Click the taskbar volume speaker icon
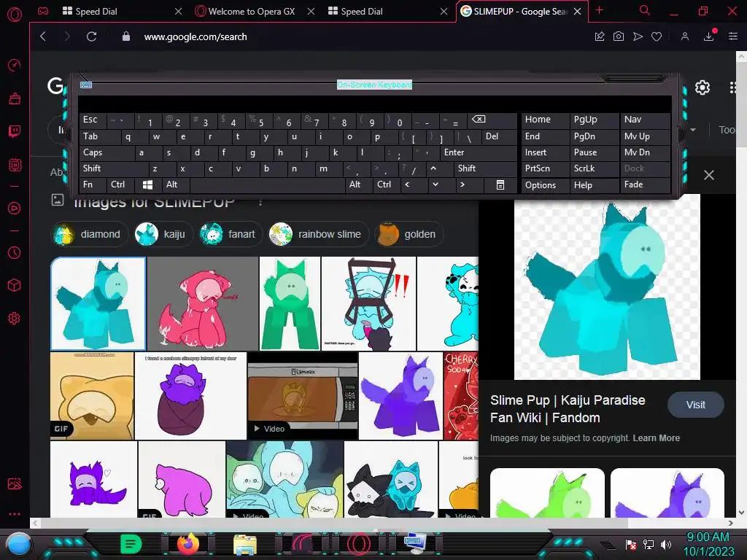 (665, 544)
